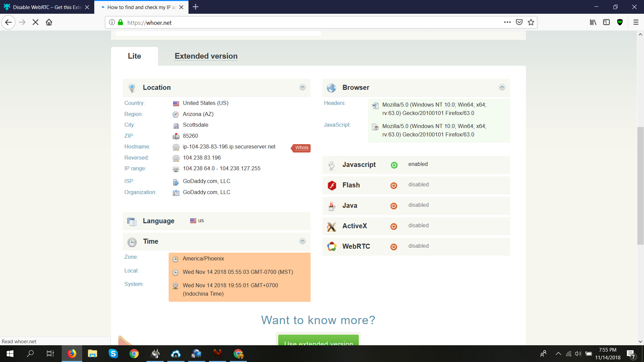Collapse the Time section
Viewport: 644px width, 362px height.
tap(302, 241)
